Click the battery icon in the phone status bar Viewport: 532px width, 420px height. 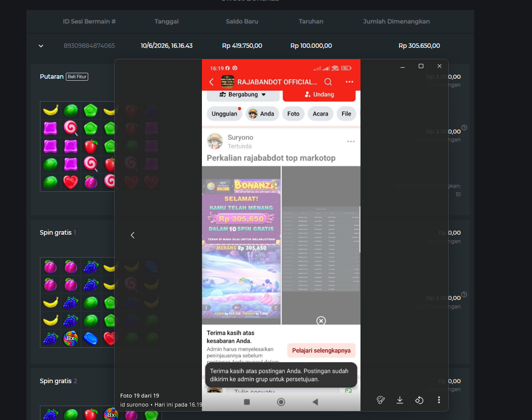(346, 68)
